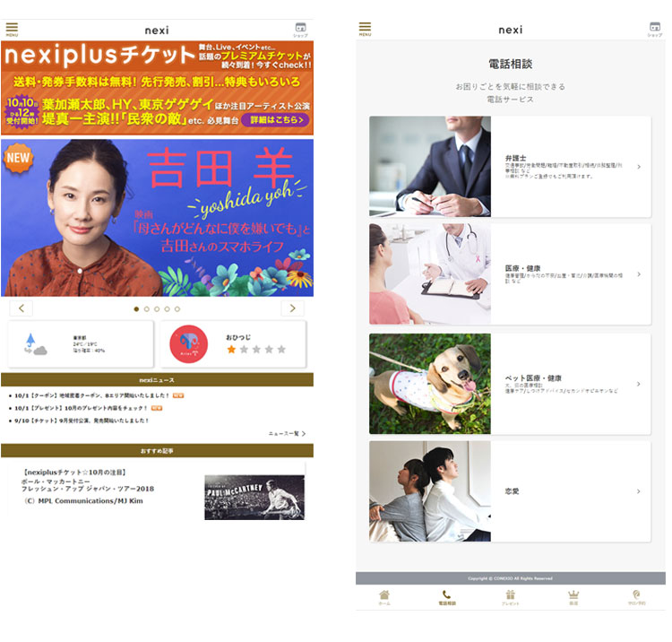
Task: Tap the おひつじ horoscope label
Action: 238,337
